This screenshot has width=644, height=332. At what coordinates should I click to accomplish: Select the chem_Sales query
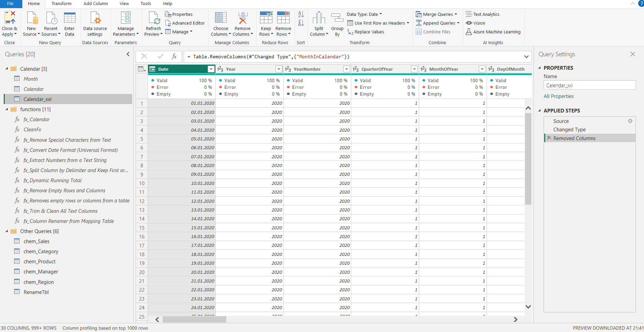(x=36, y=241)
